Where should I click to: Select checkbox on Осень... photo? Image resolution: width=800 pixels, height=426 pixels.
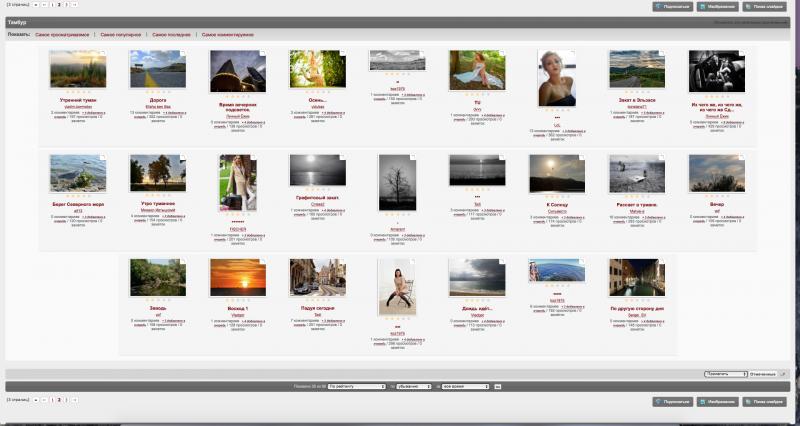point(342,53)
